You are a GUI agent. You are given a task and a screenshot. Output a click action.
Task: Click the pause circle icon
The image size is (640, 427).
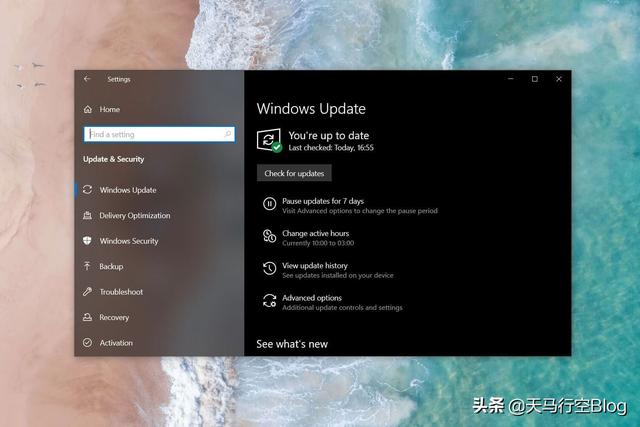pos(269,204)
